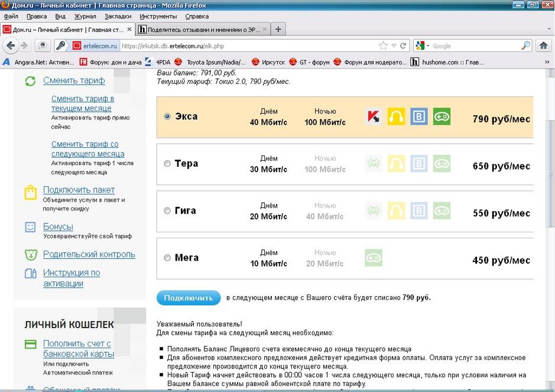Click the faded bug icon in Гига row
The height and width of the screenshot is (392, 555).
coord(374,210)
